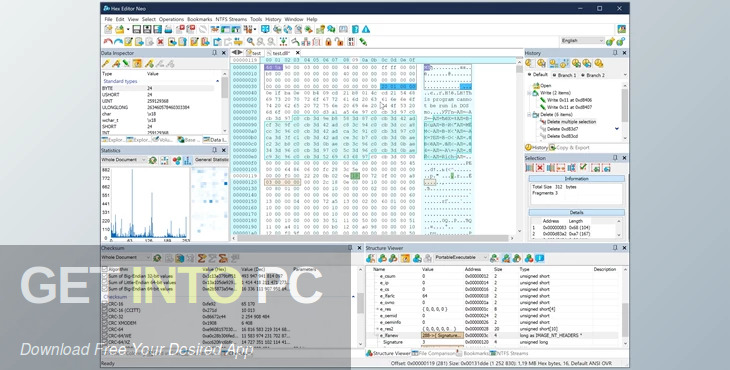Click orange sigma icon in Checksum toolbar
The height and width of the screenshot is (370, 730).
click(x=202, y=258)
